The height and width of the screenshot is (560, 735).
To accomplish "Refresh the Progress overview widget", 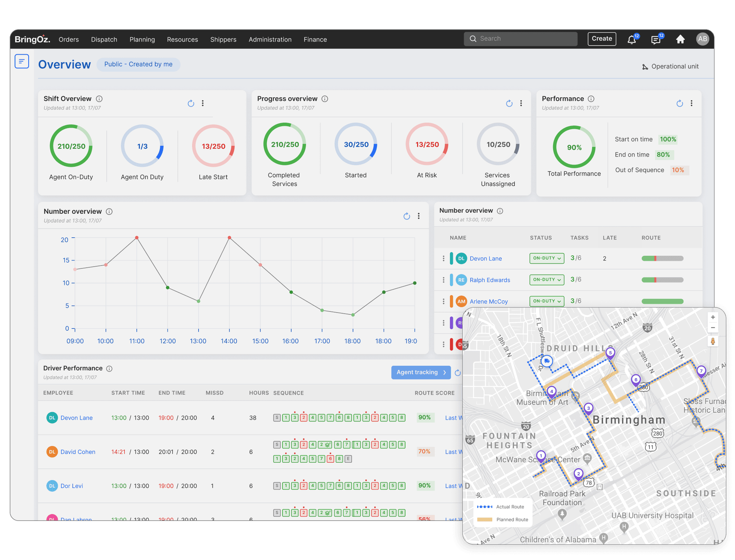I will pos(509,103).
